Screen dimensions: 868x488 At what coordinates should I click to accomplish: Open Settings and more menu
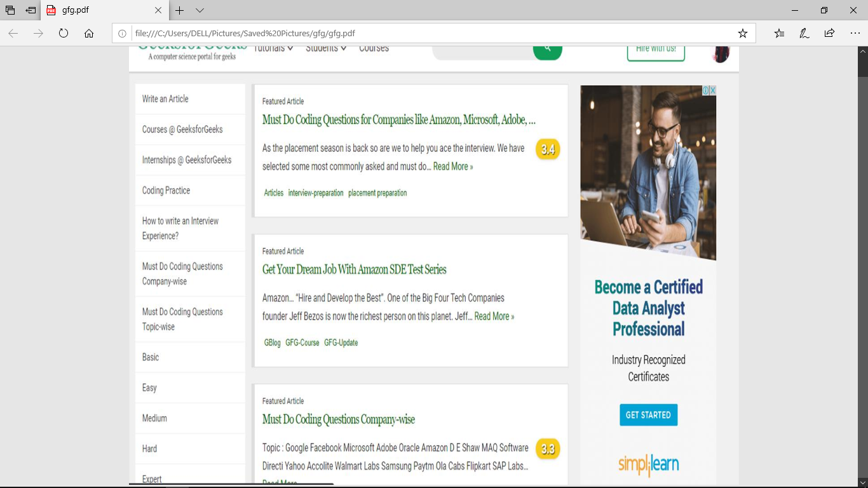point(855,33)
